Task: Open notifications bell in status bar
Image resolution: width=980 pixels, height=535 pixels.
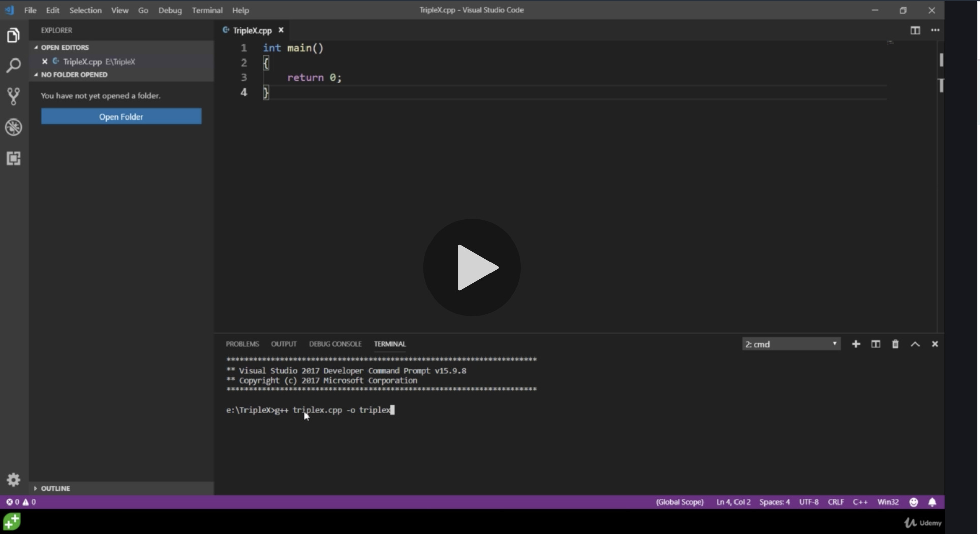Action: (932, 502)
